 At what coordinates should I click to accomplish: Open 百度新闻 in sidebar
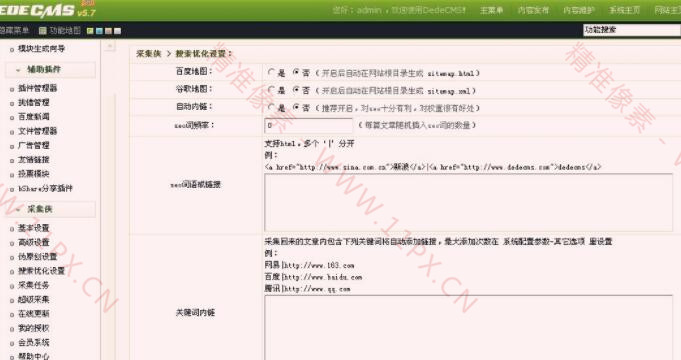point(33,117)
